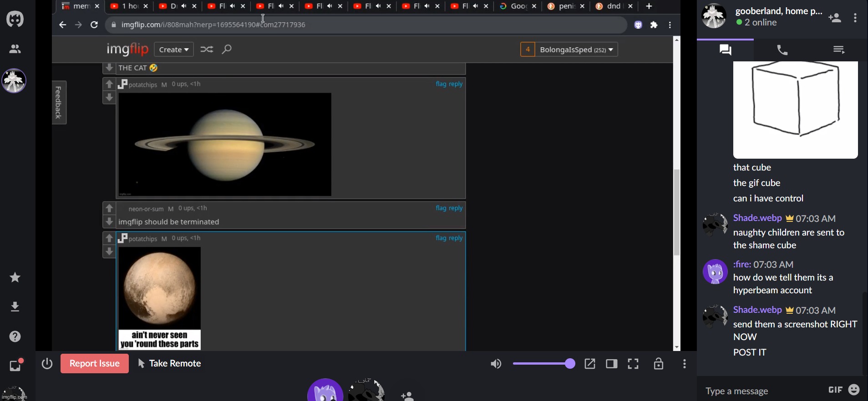Downvote neon-or-sum comment
Screen dimensions: 868x401
[x=109, y=222]
